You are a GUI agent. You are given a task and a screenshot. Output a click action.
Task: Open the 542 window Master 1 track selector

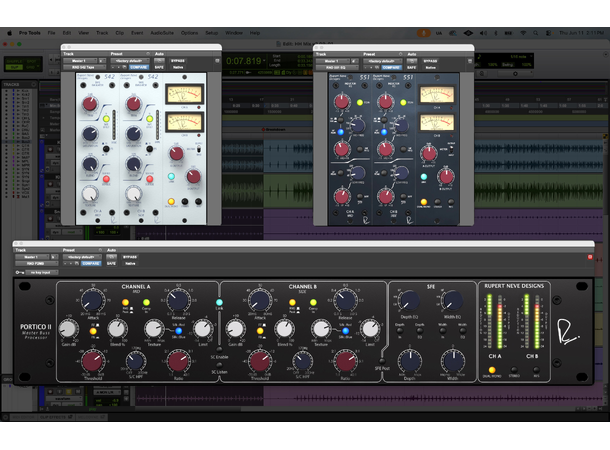tap(80, 61)
